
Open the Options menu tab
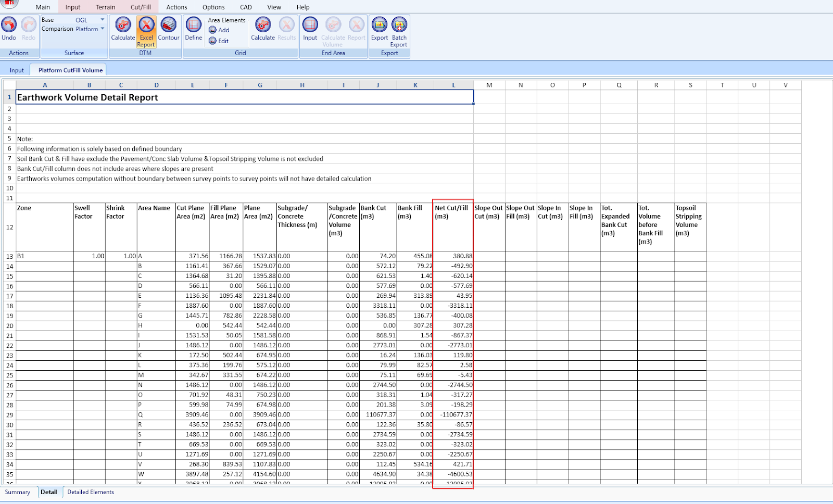213,7
